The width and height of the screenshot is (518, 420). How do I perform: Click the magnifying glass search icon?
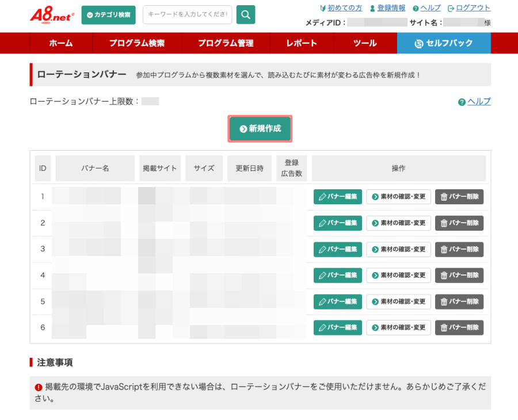coord(245,15)
